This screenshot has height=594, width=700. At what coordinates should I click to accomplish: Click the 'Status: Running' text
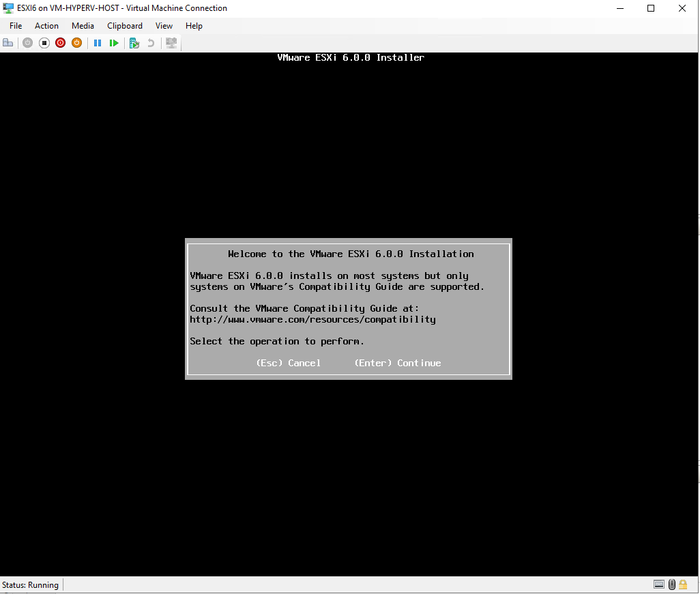(30, 585)
